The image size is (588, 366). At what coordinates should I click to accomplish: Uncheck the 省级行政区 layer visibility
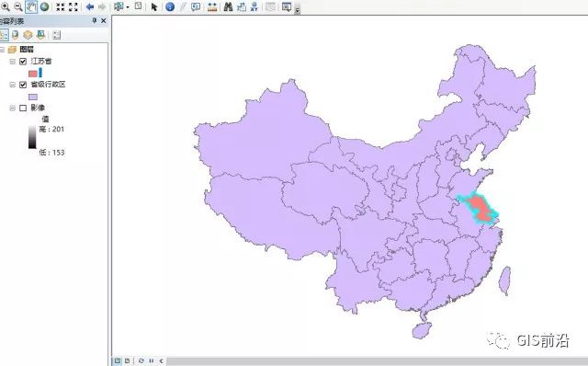pos(23,85)
